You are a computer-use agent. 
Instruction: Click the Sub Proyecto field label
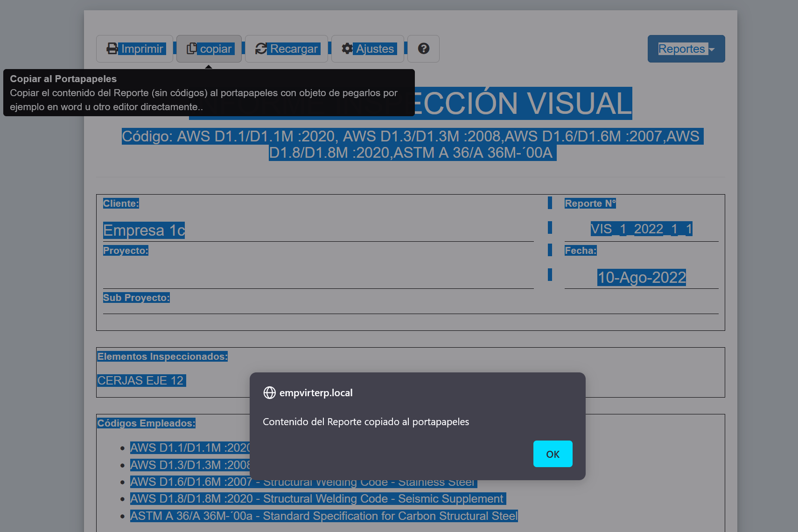click(136, 298)
